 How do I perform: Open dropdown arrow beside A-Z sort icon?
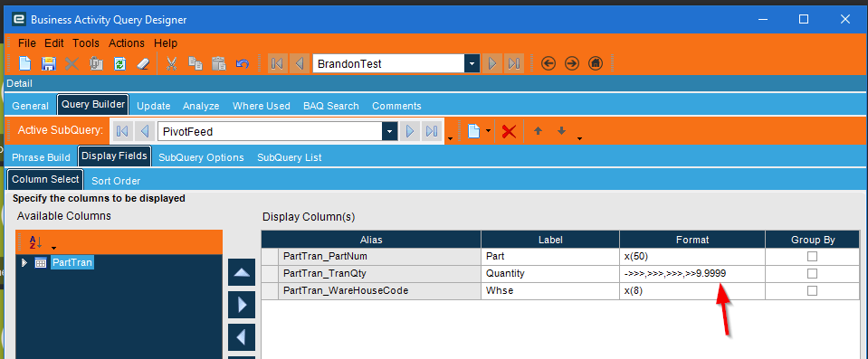click(x=53, y=247)
